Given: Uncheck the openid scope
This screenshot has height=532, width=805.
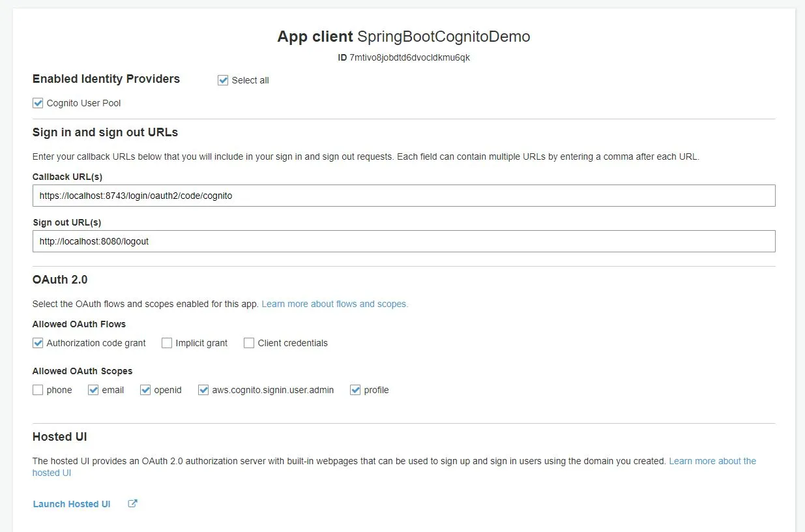Looking at the screenshot, I should [x=145, y=389].
